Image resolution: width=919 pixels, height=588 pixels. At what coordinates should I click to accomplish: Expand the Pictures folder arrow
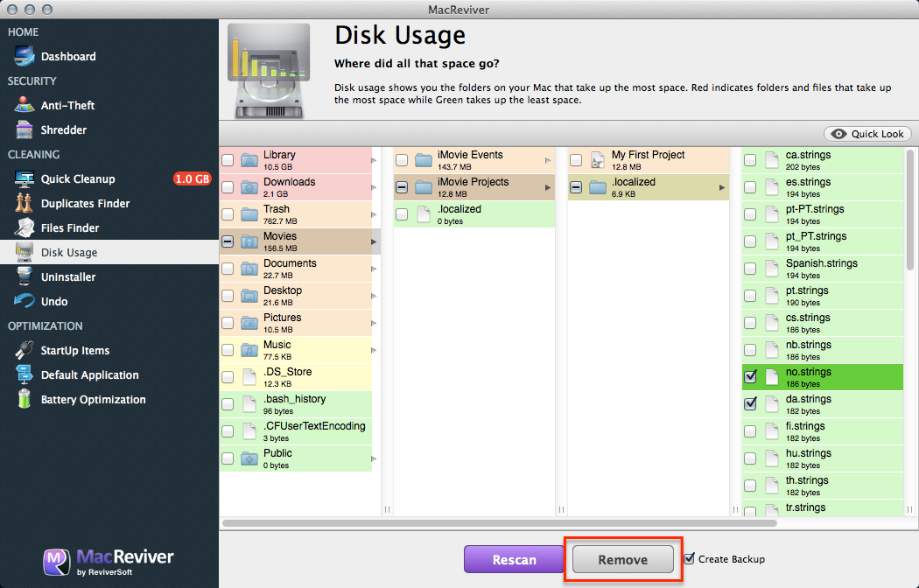tap(374, 323)
